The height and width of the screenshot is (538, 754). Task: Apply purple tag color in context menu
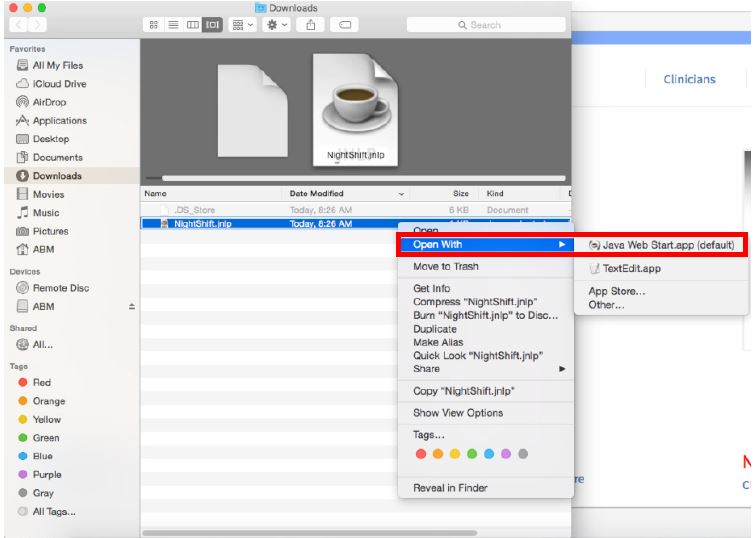pos(506,454)
